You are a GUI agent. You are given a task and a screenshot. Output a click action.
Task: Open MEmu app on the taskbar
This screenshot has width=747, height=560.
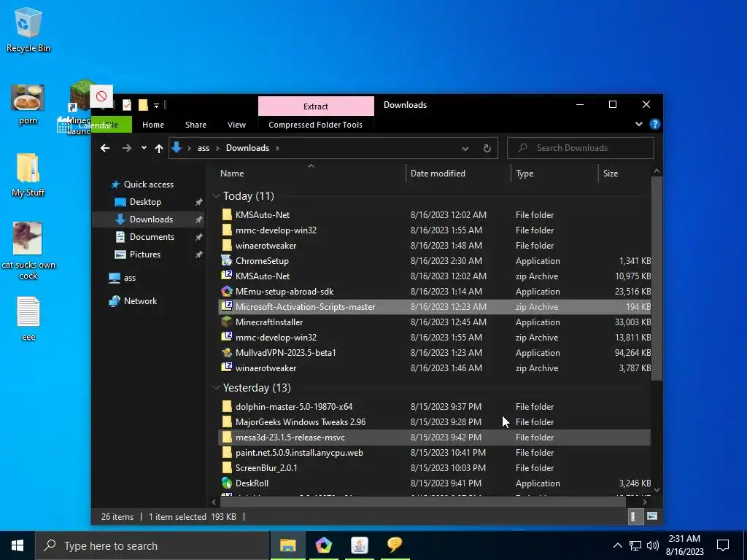pyautogui.click(x=323, y=545)
